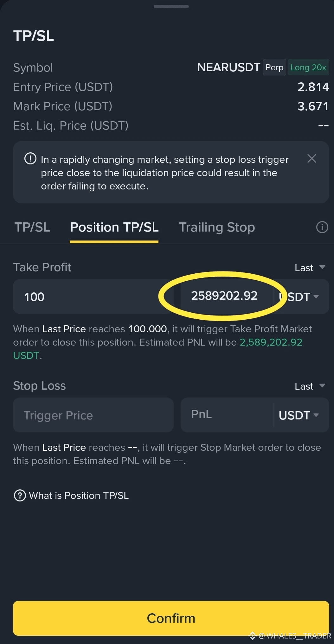334x644 pixels.
Task: Open the TP/SL info icon
Action: coord(322,227)
